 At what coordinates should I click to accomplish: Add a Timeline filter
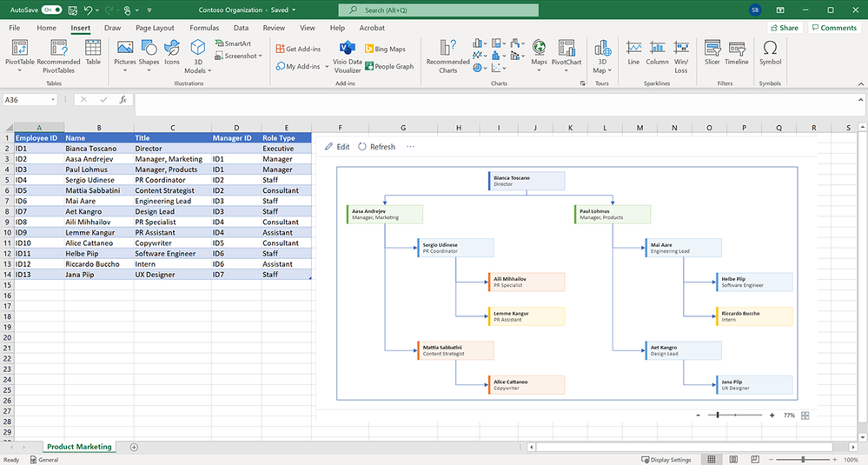click(x=737, y=53)
